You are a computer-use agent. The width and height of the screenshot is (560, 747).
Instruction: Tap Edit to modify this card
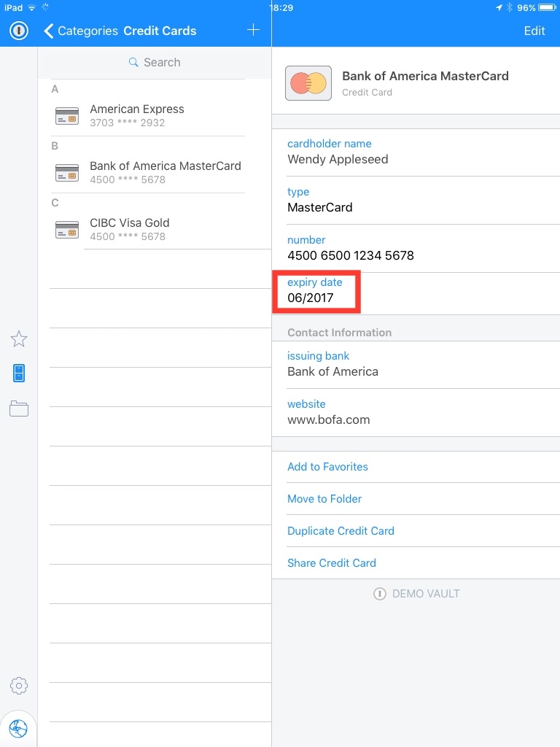pyautogui.click(x=534, y=31)
